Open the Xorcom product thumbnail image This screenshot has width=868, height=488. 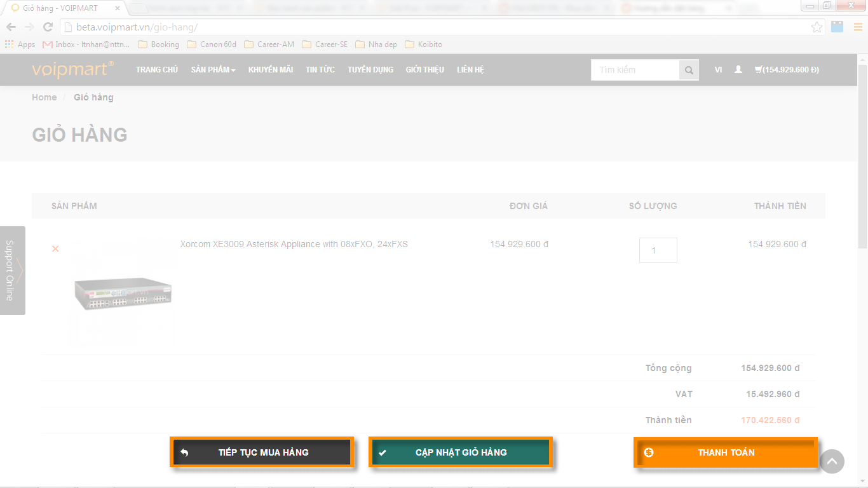click(121, 294)
